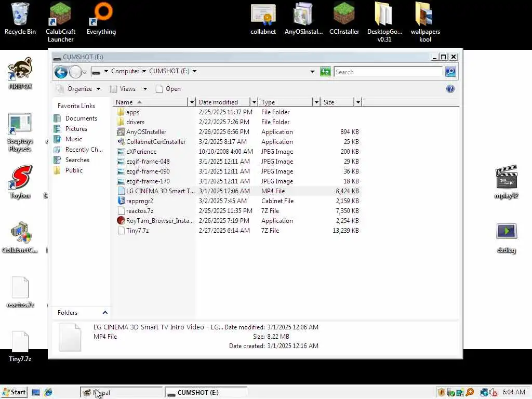Open the Views dropdown arrow

[x=145, y=89]
